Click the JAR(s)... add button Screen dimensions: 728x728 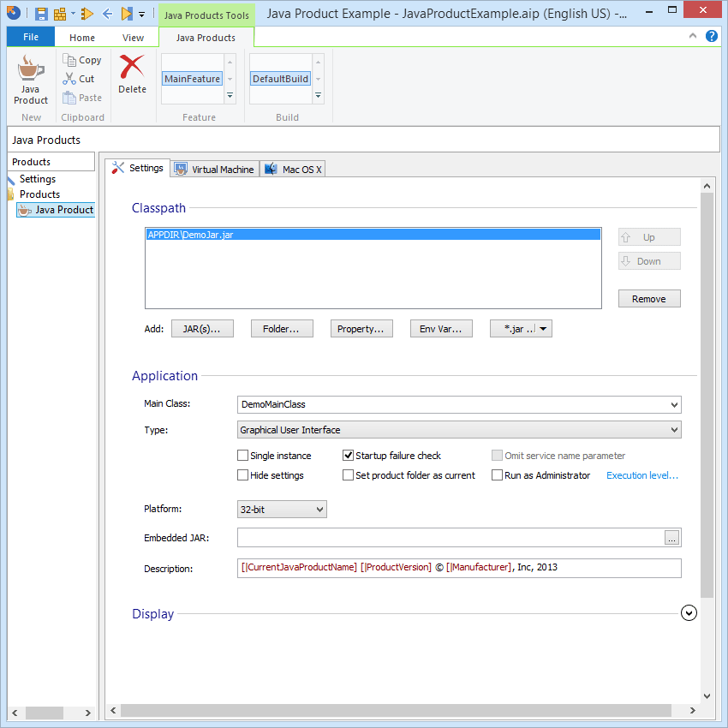(202, 329)
